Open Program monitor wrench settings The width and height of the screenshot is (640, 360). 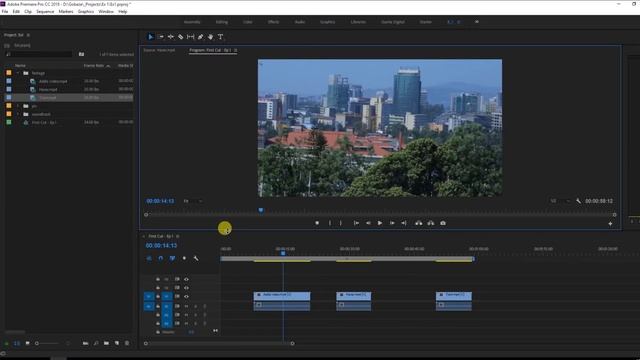pyautogui.click(x=578, y=201)
